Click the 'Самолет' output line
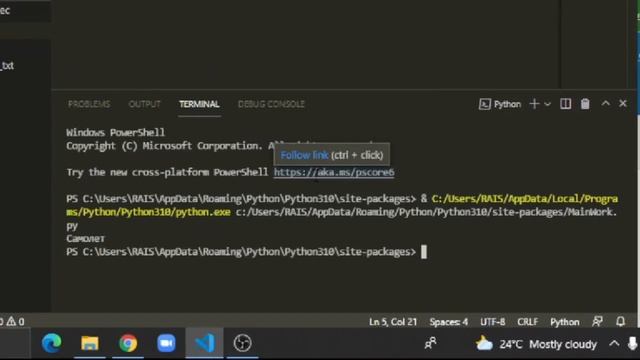 pos(85,238)
